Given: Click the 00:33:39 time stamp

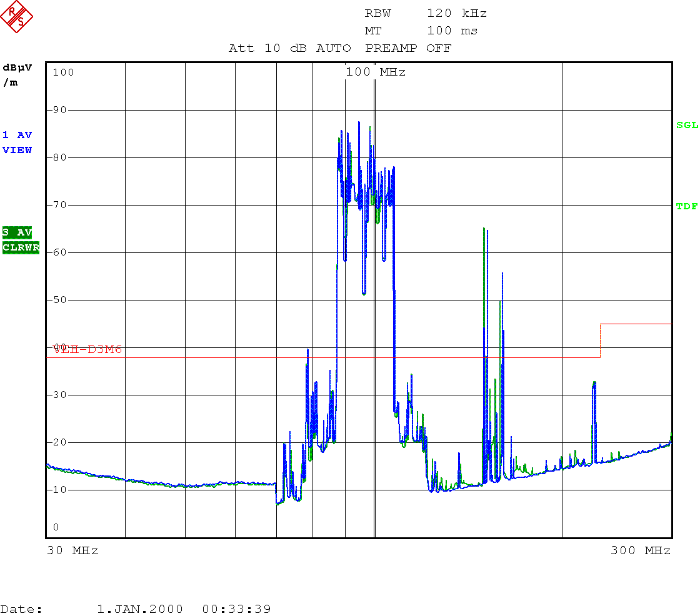Looking at the screenshot, I should pos(237,609).
